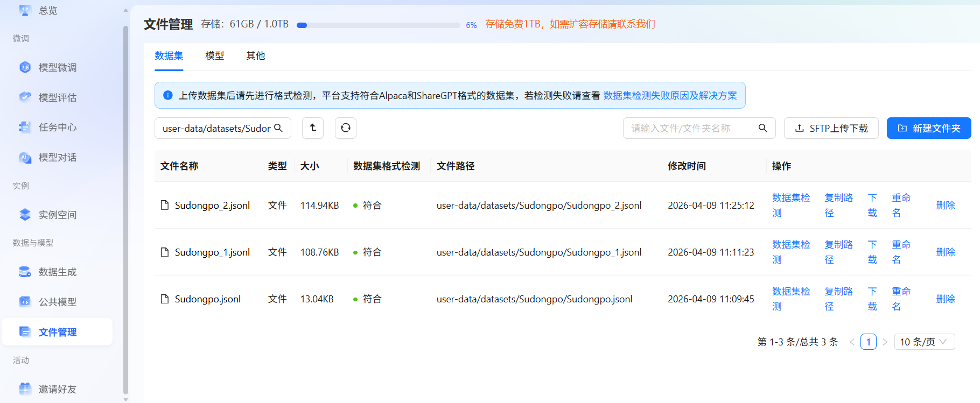Image resolution: width=980 pixels, height=403 pixels.
Task: Open 数据集检测失败原因及解决方案 link
Action: click(670, 95)
